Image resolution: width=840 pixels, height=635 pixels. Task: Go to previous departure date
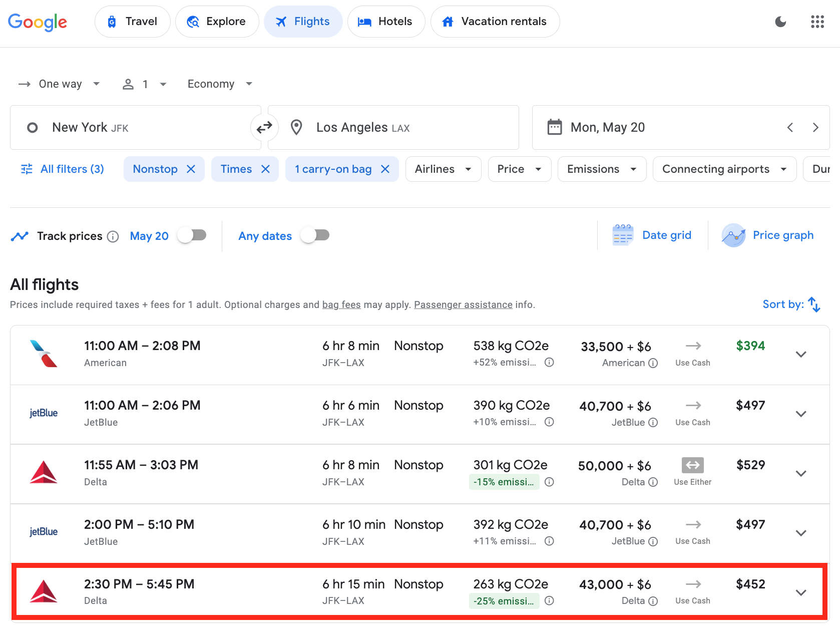click(x=790, y=128)
